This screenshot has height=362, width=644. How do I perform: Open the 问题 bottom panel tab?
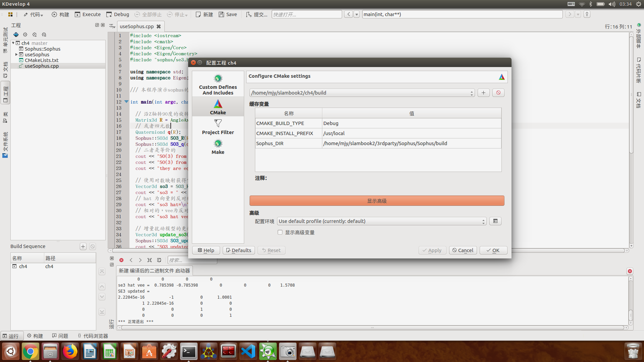[60, 336]
